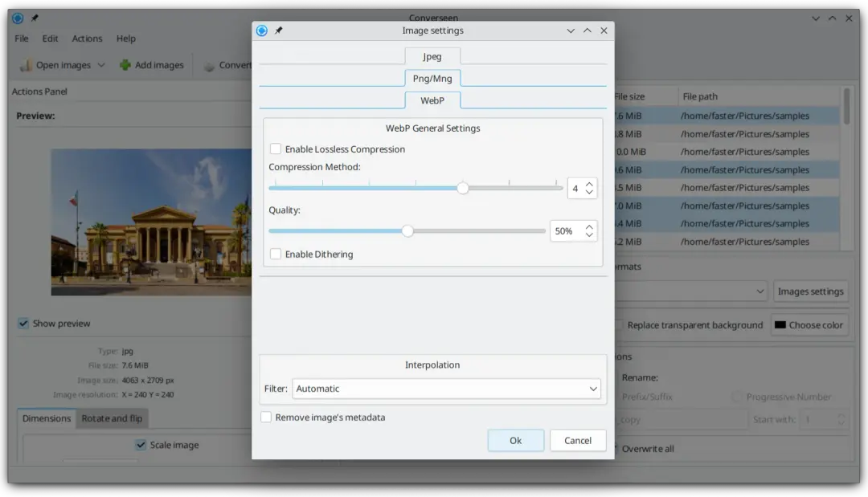
Task: Click the green Add images plus icon
Action: 125,65
